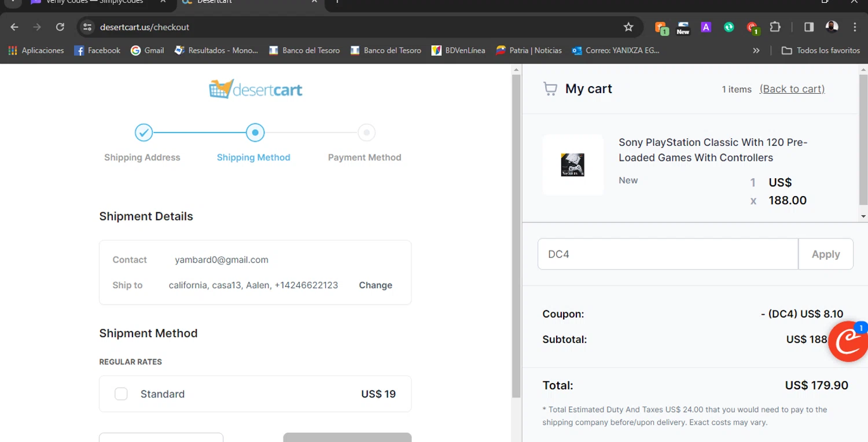The height and width of the screenshot is (442, 868).
Task: Open the Facebook bookmark
Action: pos(97,50)
